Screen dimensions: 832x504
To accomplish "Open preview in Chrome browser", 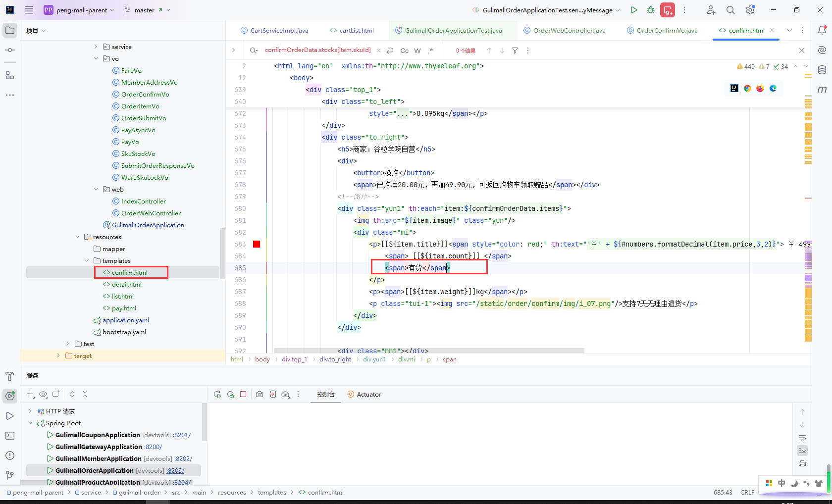I will click(x=747, y=88).
